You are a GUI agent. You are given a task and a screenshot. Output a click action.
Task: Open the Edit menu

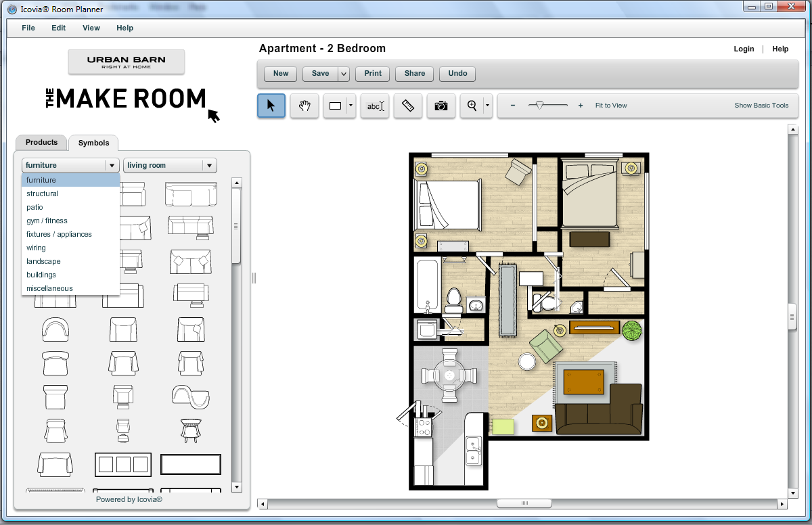pos(59,28)
